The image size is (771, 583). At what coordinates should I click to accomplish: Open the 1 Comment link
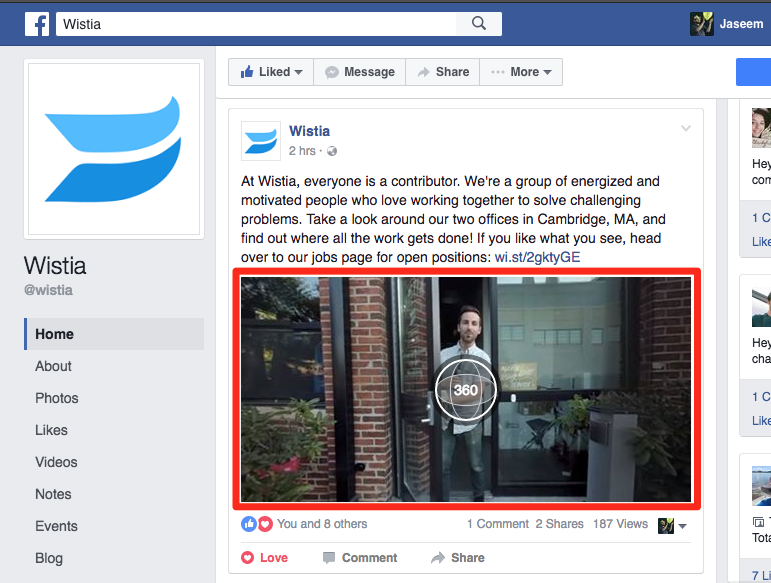coord(497,524)
